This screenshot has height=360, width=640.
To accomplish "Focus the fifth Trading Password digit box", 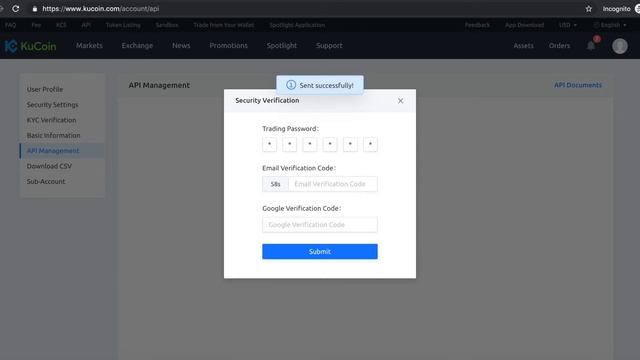I will point(350,144).
